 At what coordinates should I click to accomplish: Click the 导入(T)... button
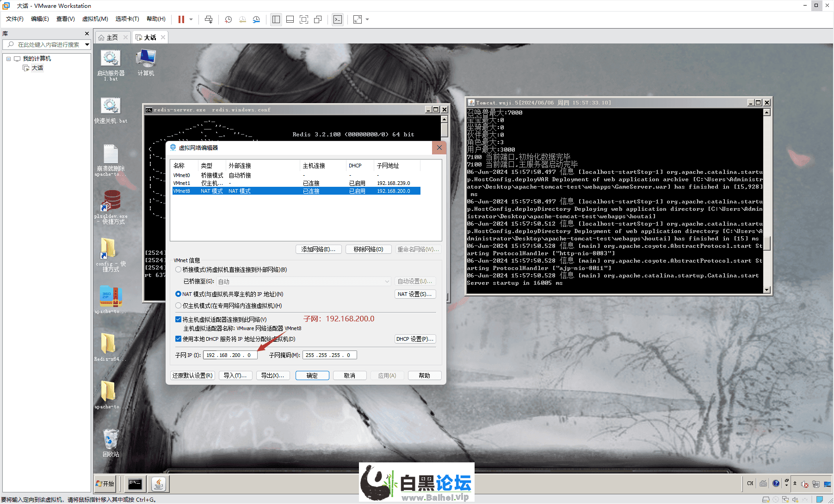click(235, 375)
